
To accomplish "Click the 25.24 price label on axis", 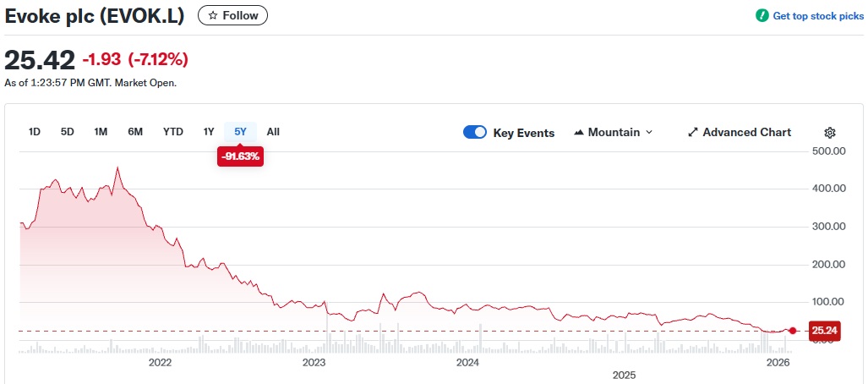I will (x=824, y=331).
